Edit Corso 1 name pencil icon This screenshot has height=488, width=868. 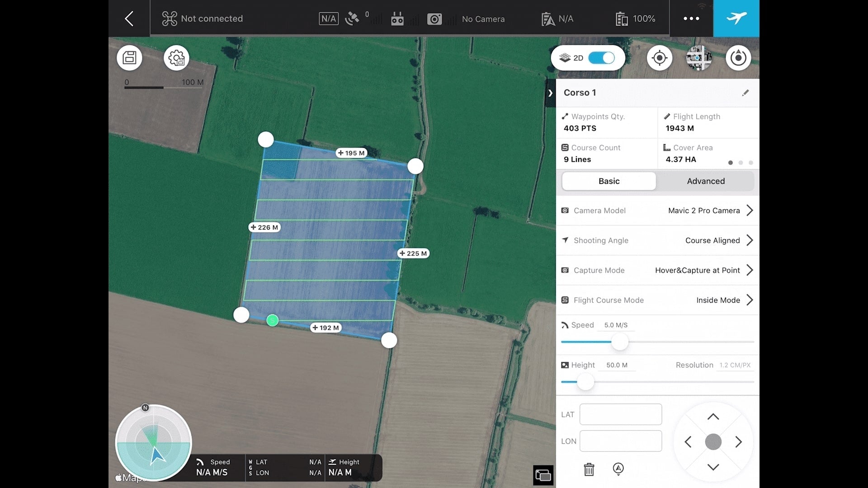click(745, 93)
